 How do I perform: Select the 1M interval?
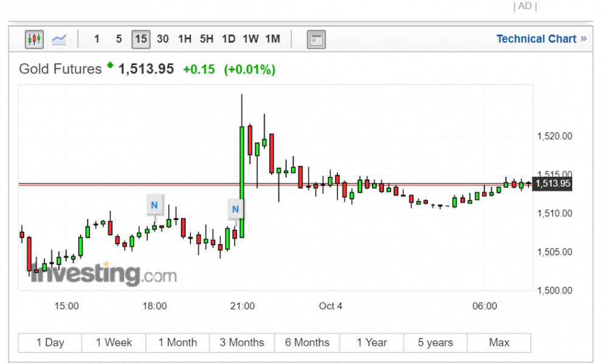272,39
